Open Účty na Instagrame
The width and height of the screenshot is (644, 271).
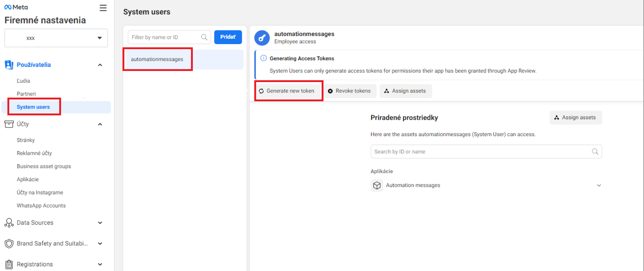point(40,193)
